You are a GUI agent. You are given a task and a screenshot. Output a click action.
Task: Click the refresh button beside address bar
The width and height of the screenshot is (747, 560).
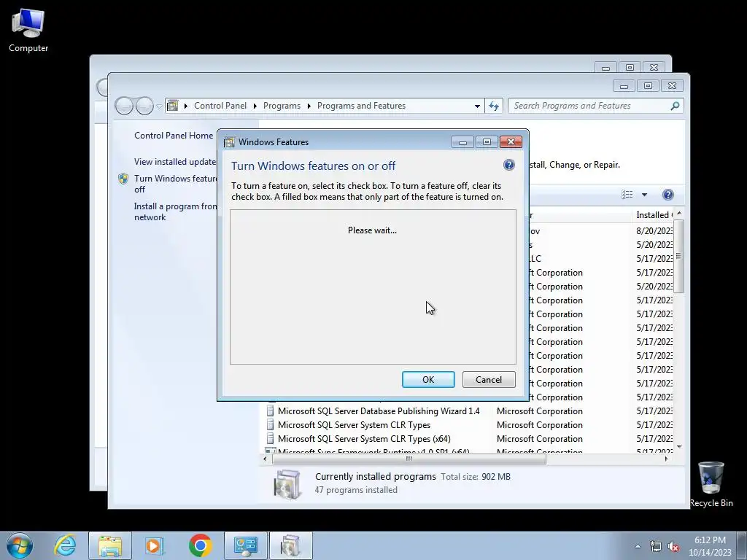coord(494,106)
